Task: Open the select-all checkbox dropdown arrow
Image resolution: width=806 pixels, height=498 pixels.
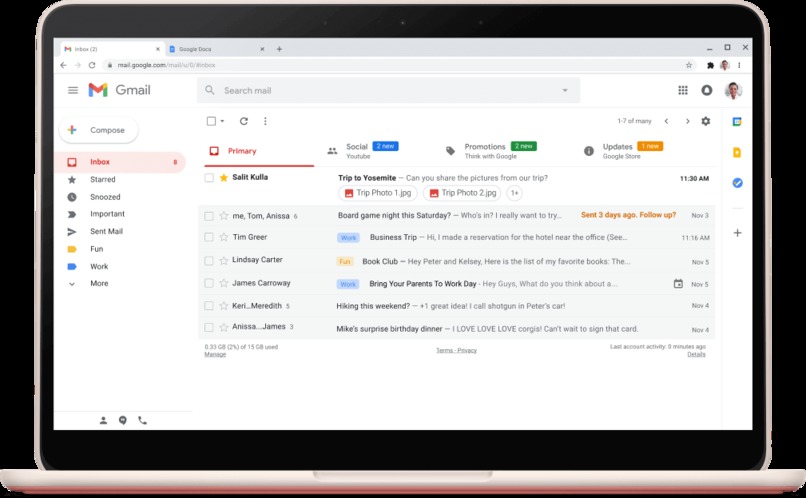Action: (222, 121)
